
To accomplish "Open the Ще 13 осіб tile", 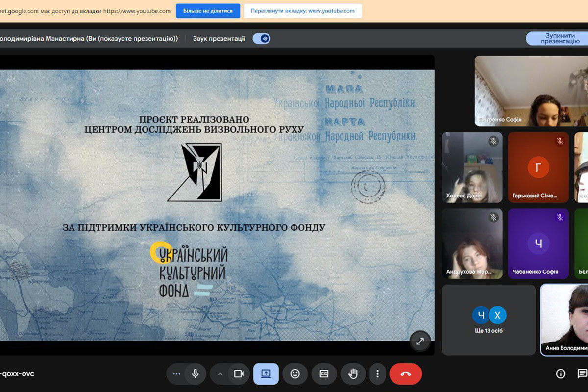I will coord(489,320).
